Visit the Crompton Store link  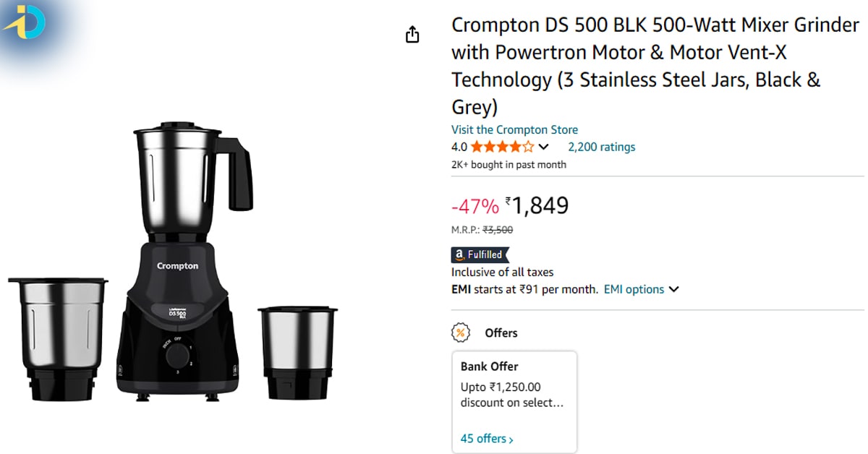[514, 129]
